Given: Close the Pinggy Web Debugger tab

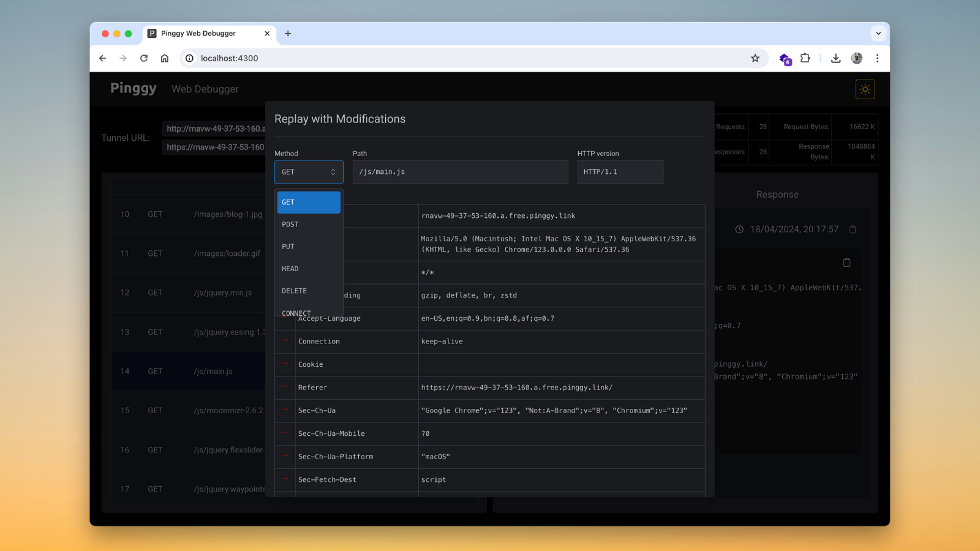Looking at the screenshot, I should tap(267, 34).
